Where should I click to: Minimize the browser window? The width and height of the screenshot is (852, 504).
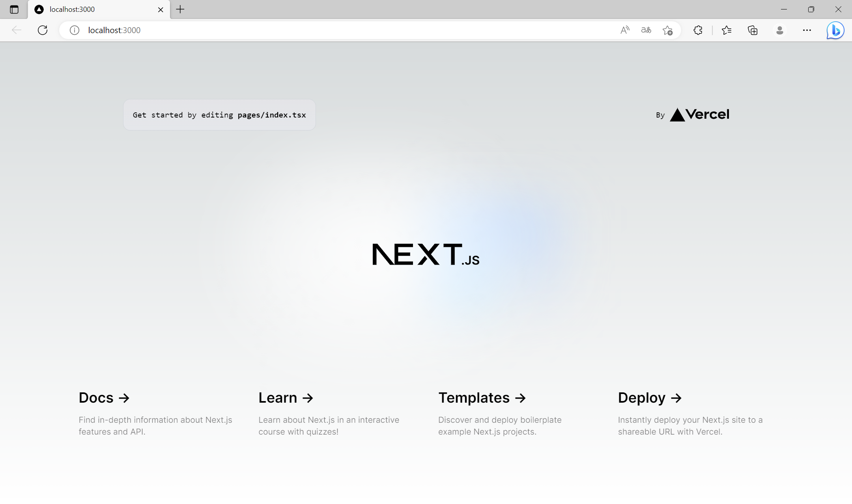784,9
